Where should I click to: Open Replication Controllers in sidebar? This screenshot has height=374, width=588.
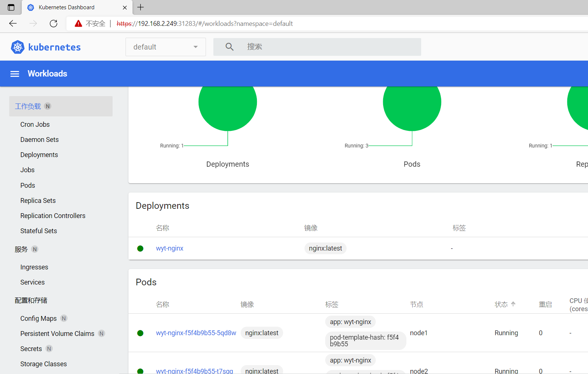(x=53, y=216)
